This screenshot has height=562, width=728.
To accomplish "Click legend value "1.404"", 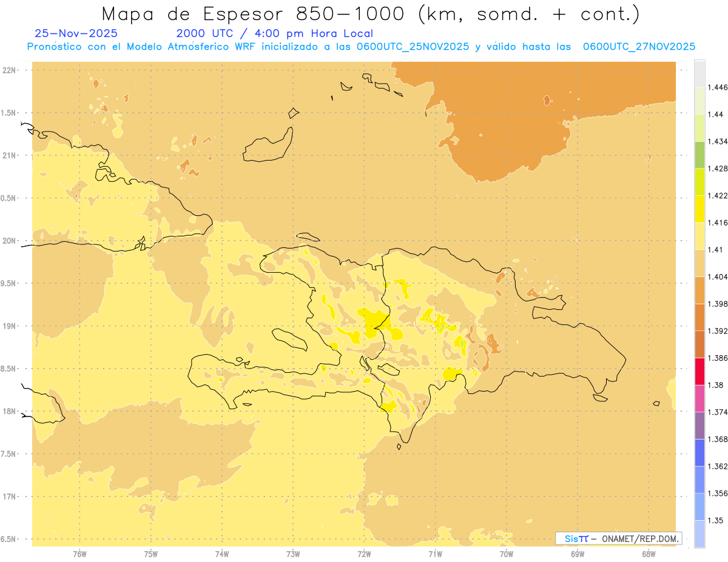I will click(x=718, y=276).
